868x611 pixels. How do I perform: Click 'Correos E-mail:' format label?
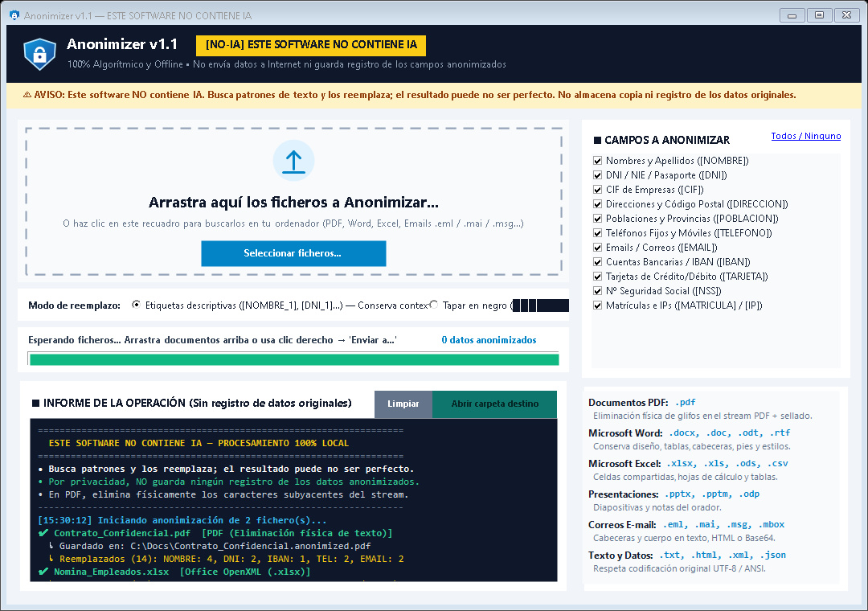622,525
